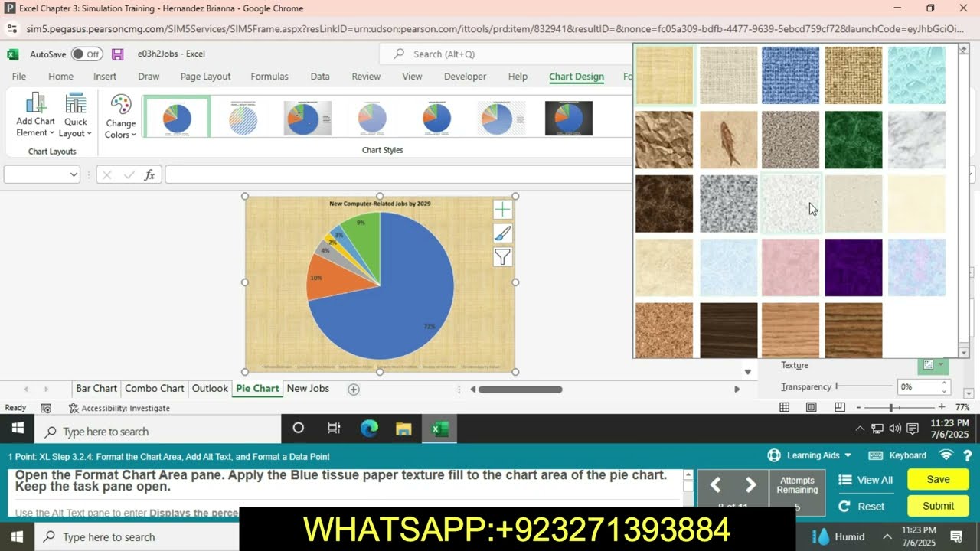Open the File tab
Screen dimensions: 980x551
point(19,77)
